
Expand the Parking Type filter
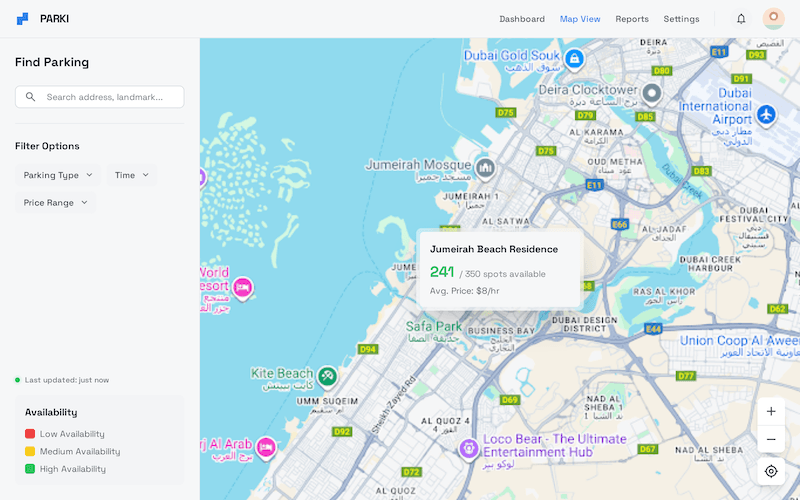pos(58,175)
